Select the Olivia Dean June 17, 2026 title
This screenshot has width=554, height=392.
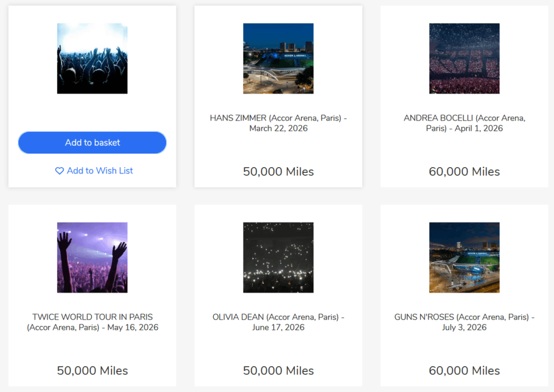pyautogui.click(x=278, y=322)
